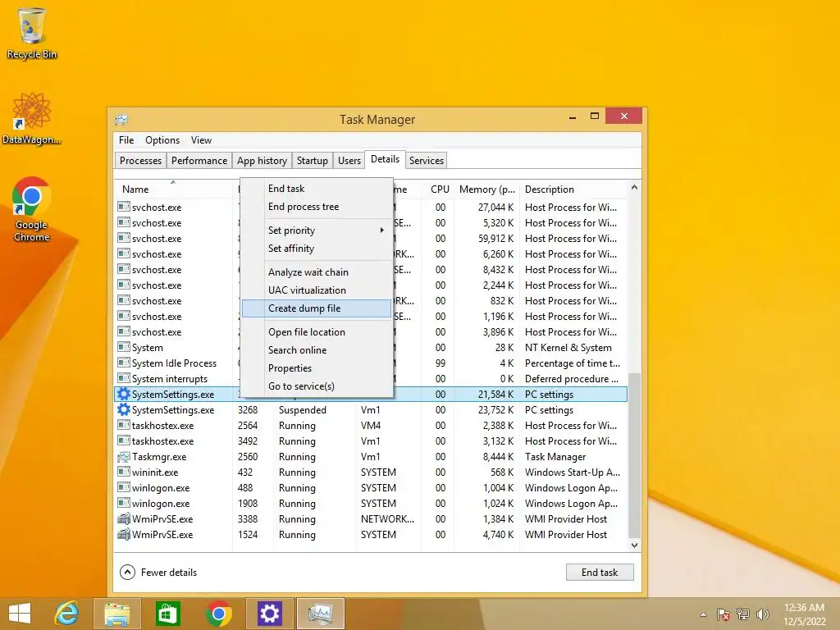
Task: Switch to the App history tab
Action: tap(262, 161)
